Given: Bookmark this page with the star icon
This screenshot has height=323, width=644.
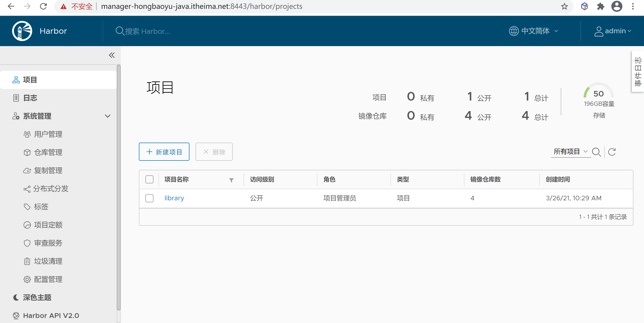Looking at the screenshot, I should pos(565,6).
